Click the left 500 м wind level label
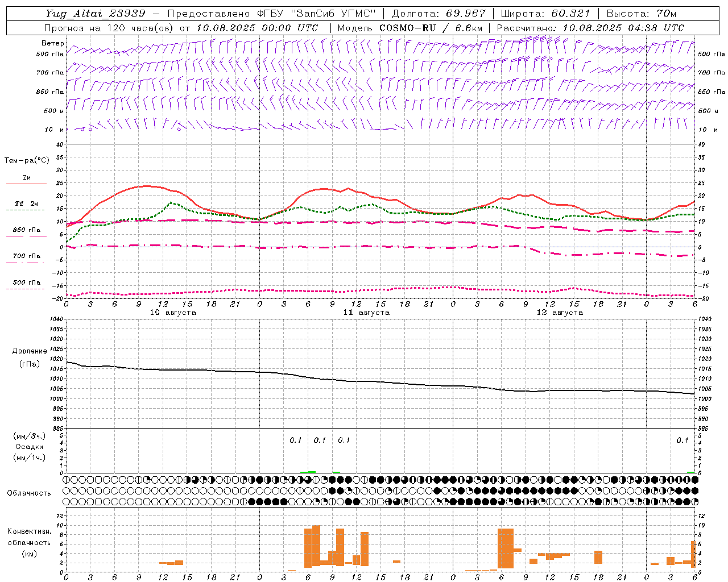This screenshot has height=582, width=728. 51,111
